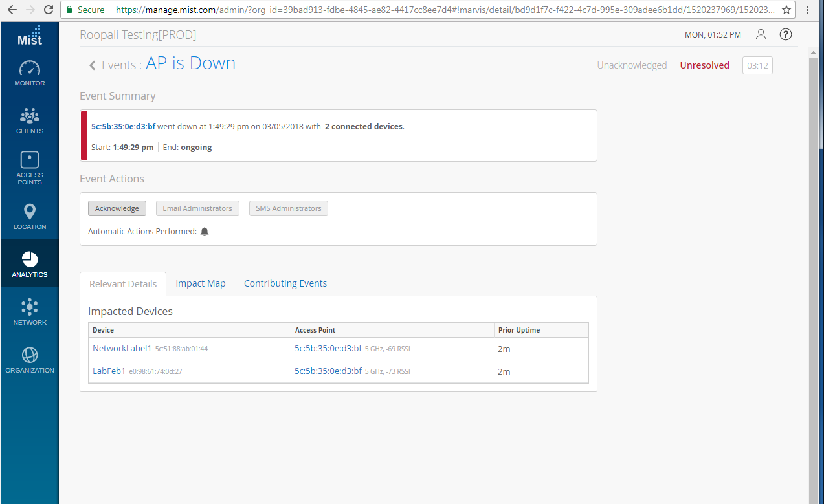Go to Access Points in sidebar
Viewport: 824px width, 504px height.
(30, 168)
